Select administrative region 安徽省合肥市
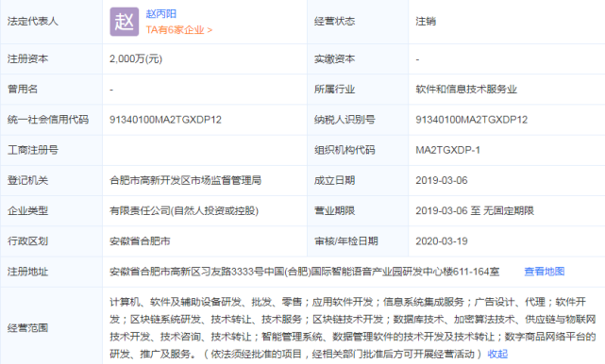The height and width of the screenshot is (364, 605). [x=140, y=241]
